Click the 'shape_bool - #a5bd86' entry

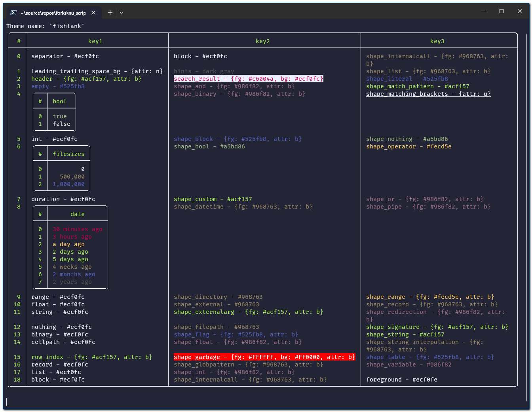(209, 146)
